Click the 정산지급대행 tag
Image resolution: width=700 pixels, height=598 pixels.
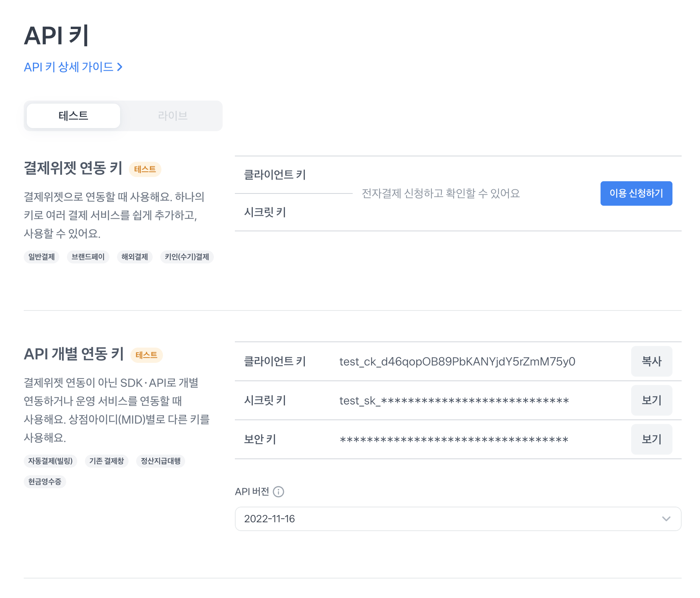161,461
